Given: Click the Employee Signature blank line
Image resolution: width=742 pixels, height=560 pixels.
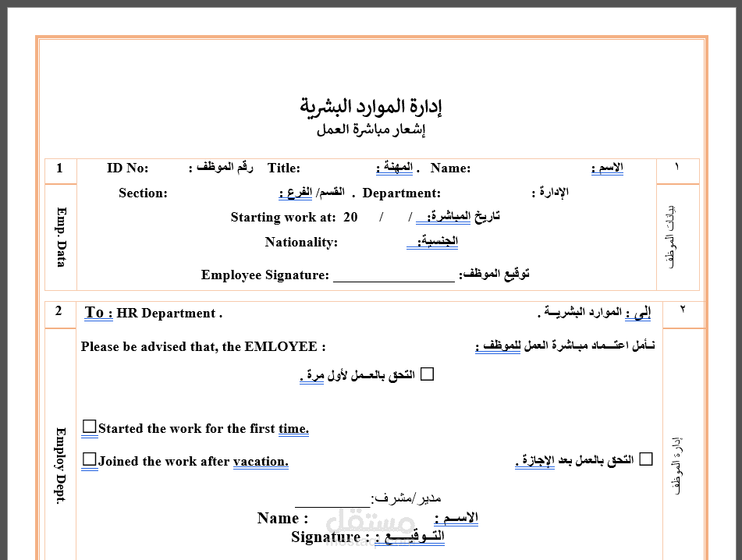Looking at the screenshot, I should [394, 281].
